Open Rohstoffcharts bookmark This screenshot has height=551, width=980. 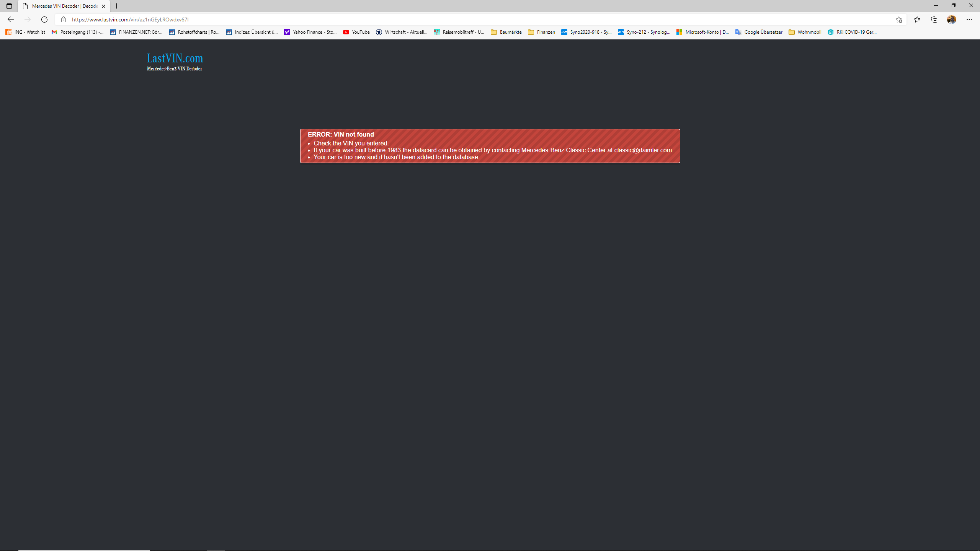coord(194,32)
